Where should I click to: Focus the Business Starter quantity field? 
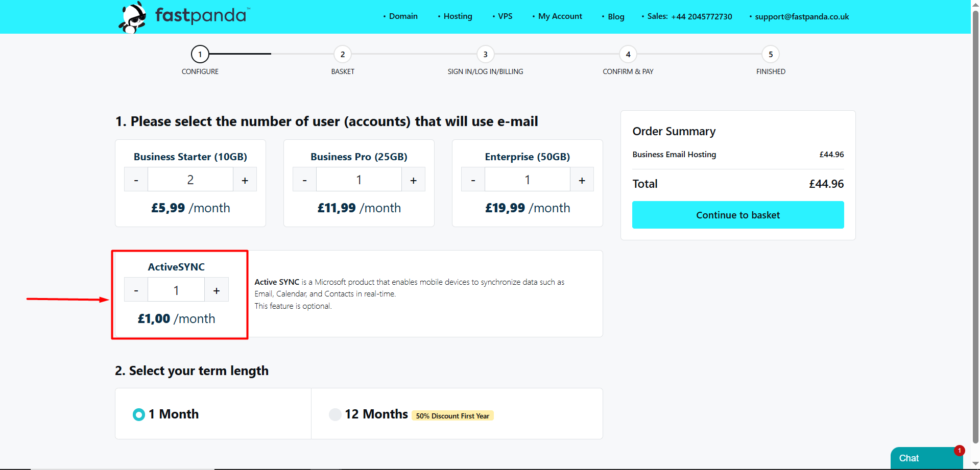[190, 180]
